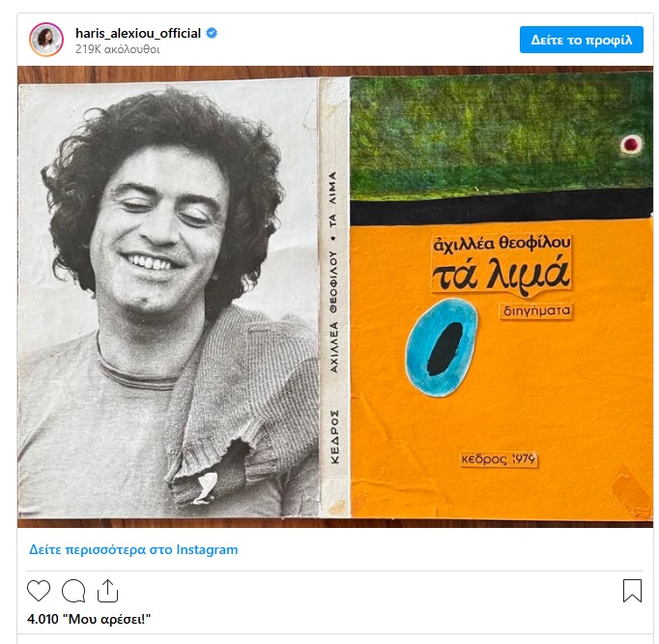Click the green painted area of the cover
This screenshot has width=659, height=644.
point(501,136)
